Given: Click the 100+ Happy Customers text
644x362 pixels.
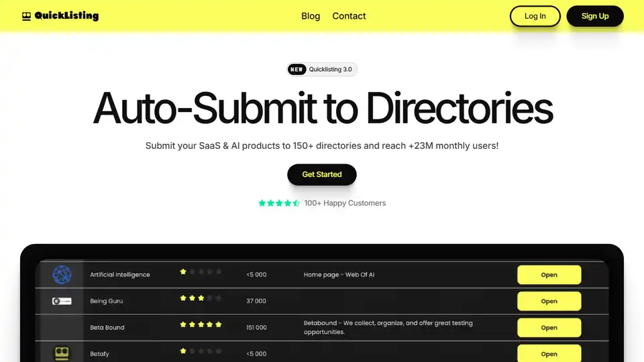Looking at the screenshot, I should pyautogui.click(x=345, y=203).
